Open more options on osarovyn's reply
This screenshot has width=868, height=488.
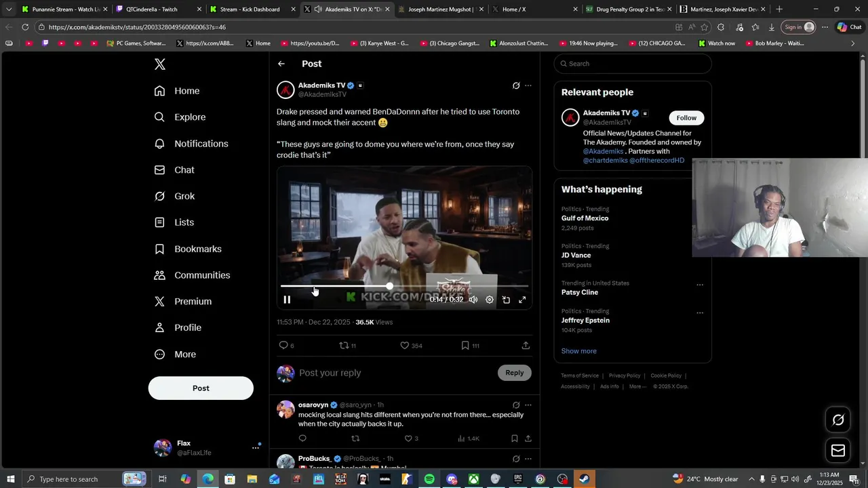[x=528, y=405]
